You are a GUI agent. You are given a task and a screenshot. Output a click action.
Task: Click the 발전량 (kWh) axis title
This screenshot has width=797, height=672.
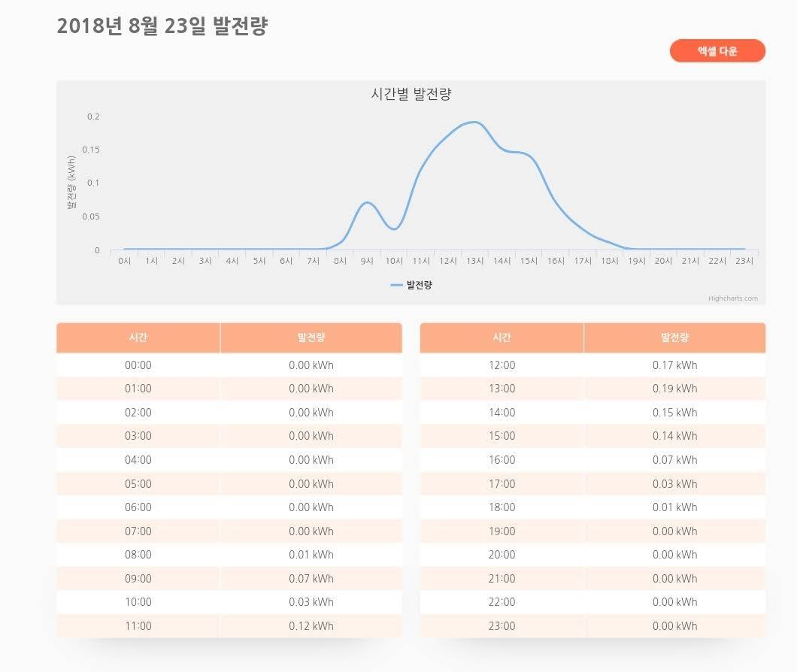[71, 180]
